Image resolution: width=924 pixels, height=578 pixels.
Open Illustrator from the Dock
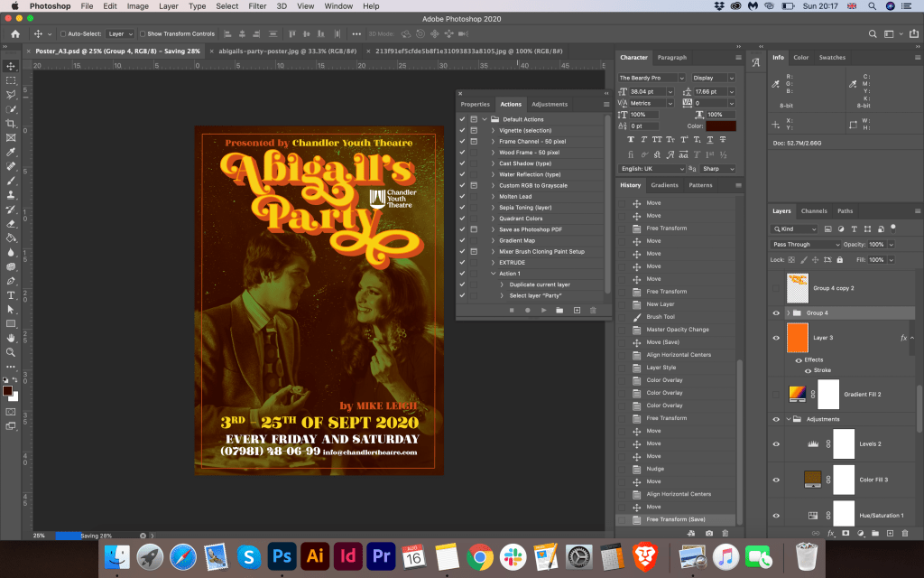[315, 555]
